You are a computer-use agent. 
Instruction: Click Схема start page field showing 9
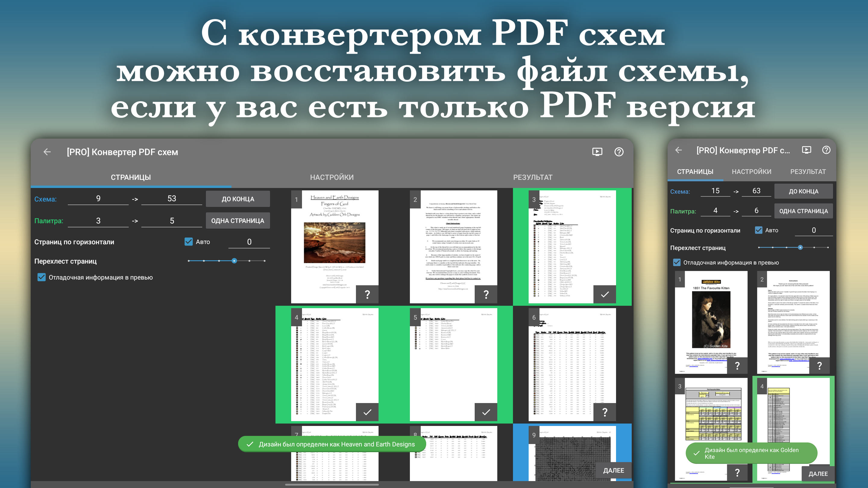(98, 199)
